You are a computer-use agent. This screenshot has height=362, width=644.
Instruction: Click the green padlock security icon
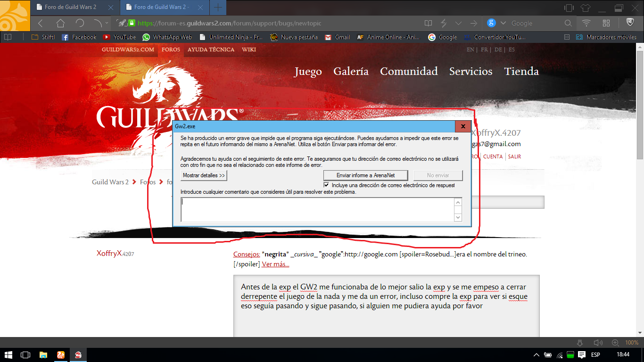(x=132, y=23)
